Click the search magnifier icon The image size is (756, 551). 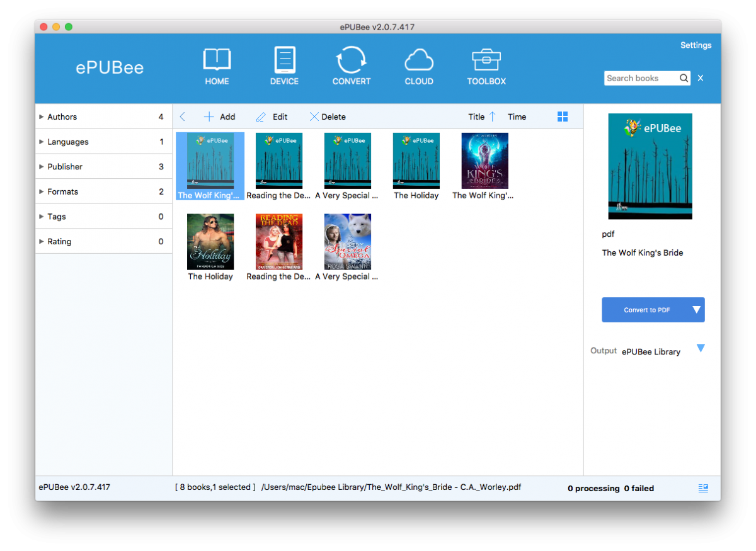coord(684,78)
